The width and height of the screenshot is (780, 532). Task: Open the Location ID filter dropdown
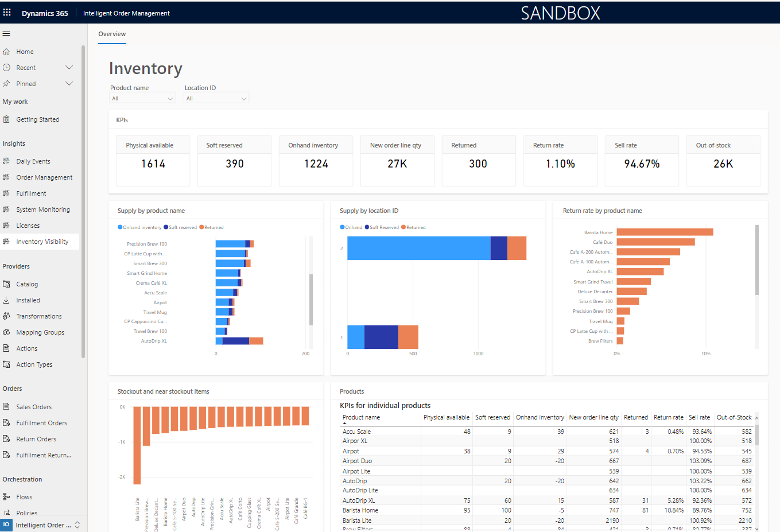[216, 98]
